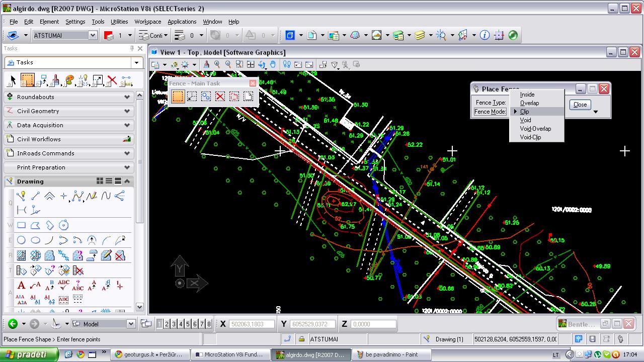The image size is (644, 362).
Task: Toggle view number 2 button
Action: (x=167, y=324)
